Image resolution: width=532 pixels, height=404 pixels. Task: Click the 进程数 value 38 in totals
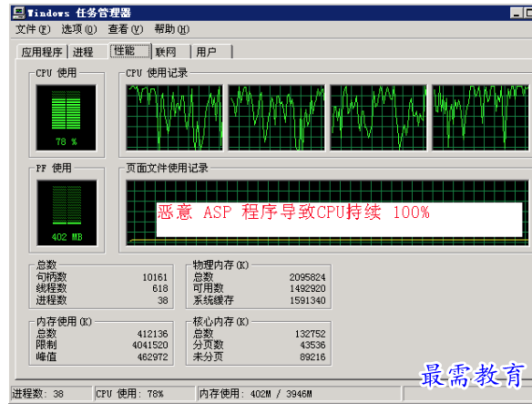click(x=163, y=300)
